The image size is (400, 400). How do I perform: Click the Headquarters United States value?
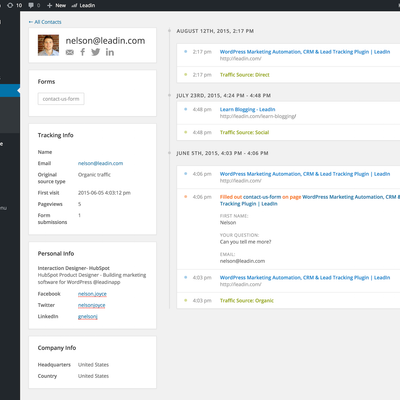pyautogui.click(x=93, y=365)
